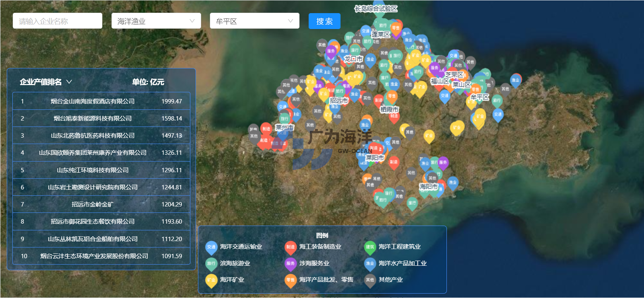Focus the 请输入企业名称 search field

(57, 21)
